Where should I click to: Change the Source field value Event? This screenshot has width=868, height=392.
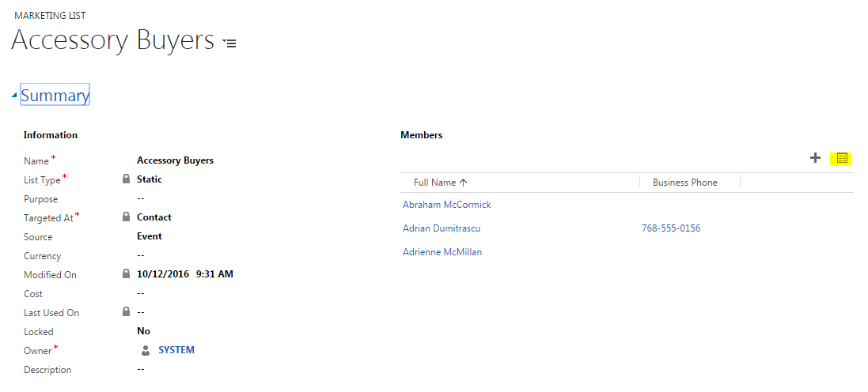150,236
